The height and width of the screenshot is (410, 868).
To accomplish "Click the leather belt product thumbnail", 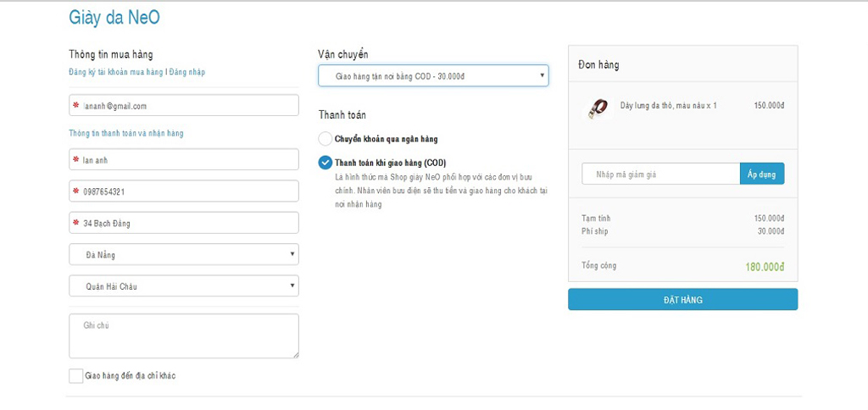I will (598, 108).
